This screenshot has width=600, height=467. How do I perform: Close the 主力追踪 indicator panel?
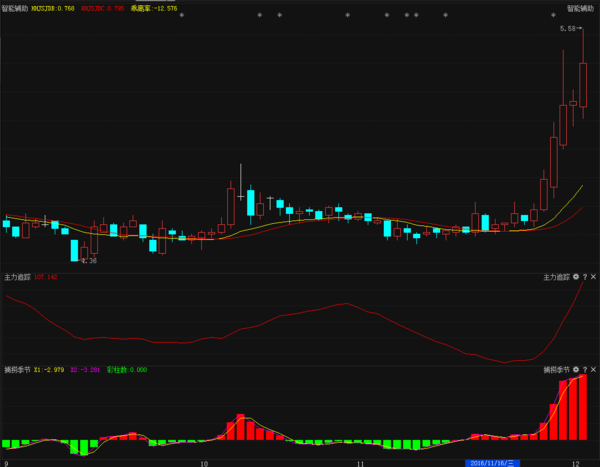594,277
